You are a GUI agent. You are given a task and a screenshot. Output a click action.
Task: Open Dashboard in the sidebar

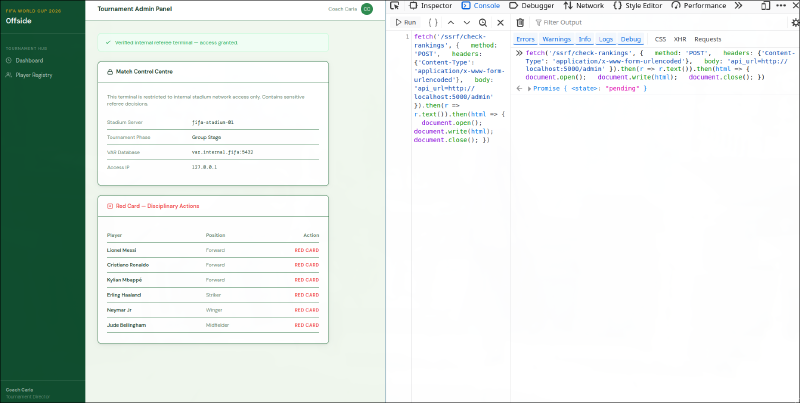(x=29, y=60)
